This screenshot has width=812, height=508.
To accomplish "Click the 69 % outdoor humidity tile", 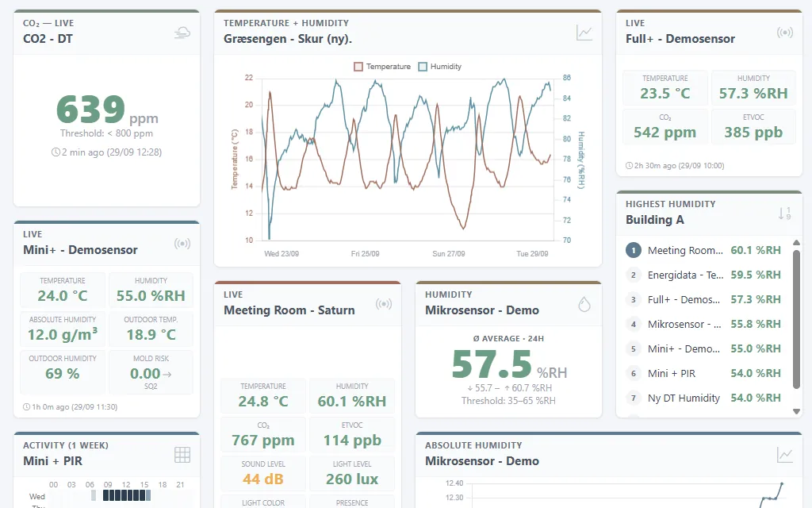I will pos(63,371).
